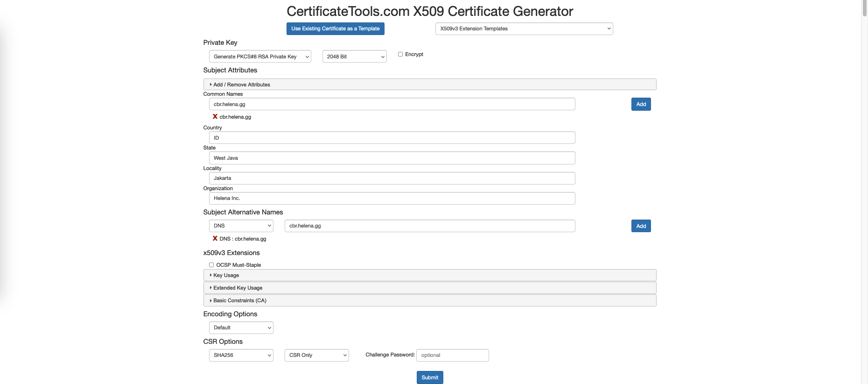Screen dimensions: 868x384
Task: Remove the DNS cbr.helena.gg alternative name
Action: click(x=215, y=239)
